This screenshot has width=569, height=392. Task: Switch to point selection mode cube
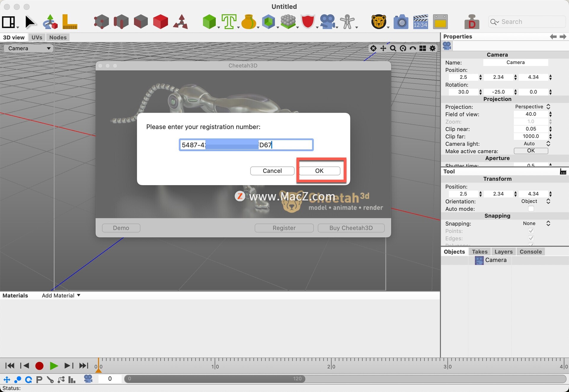point(101,22)
